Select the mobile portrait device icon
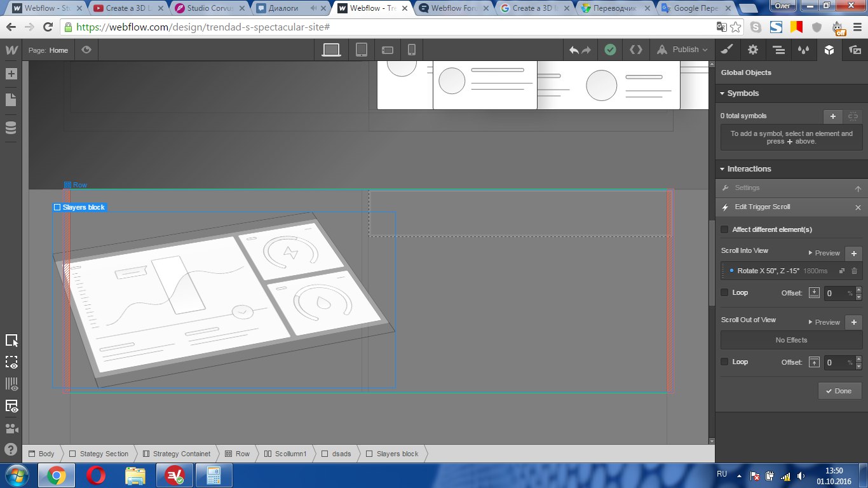The image size is (868, 488). pyautogui.click(x=411, y=50)
